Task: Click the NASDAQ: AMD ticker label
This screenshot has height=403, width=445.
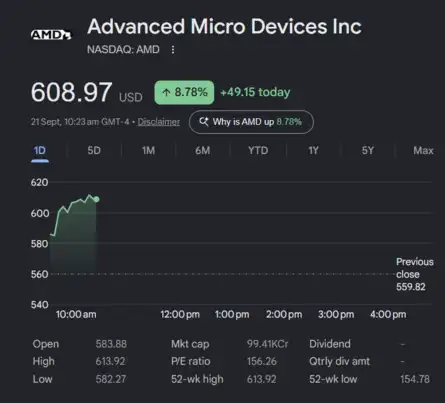Action: [123, 50]
